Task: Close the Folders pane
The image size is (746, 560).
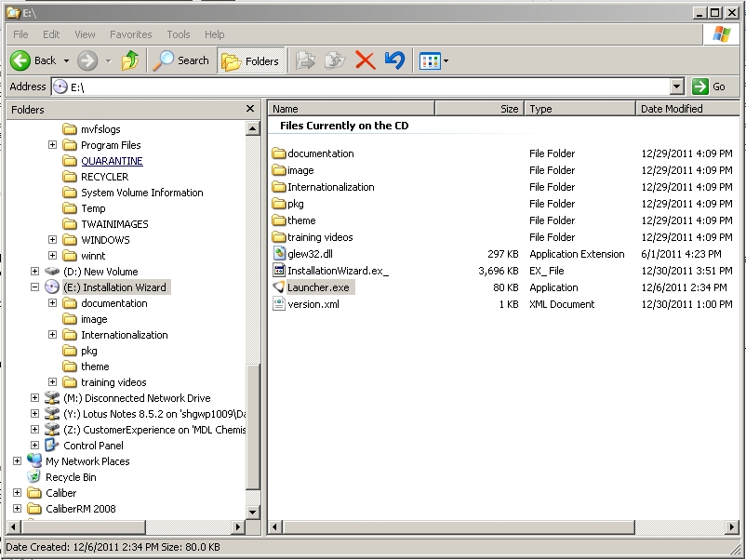Action: pyautogui.click(x=250, y=109)
